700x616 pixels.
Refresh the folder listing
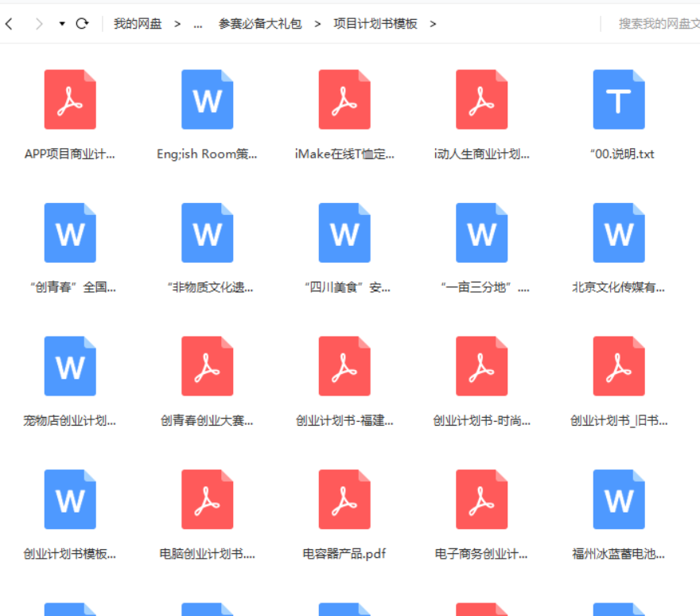click(82, 23)
